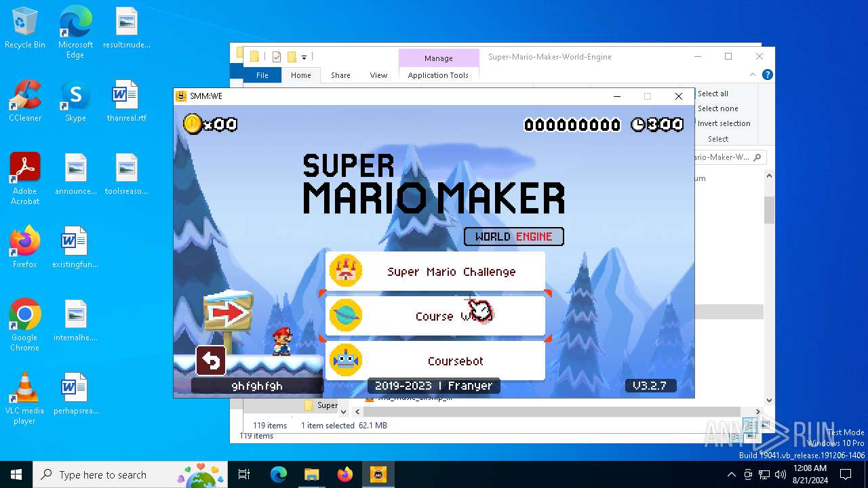Switch Explorer to details view icon

click(751, 426)
